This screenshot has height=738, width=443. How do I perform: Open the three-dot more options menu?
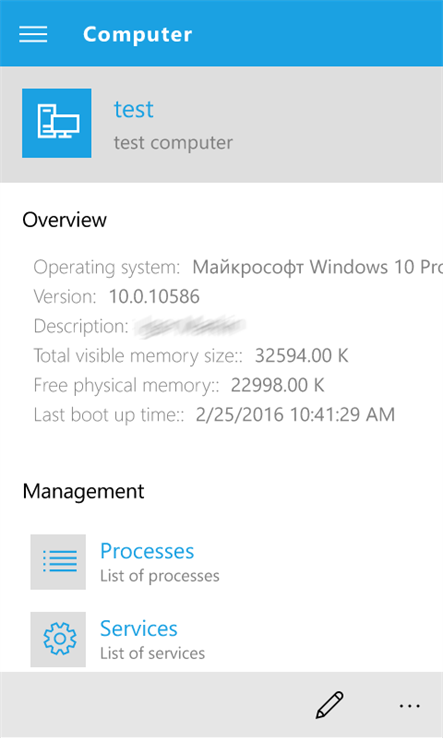point(410,706)
